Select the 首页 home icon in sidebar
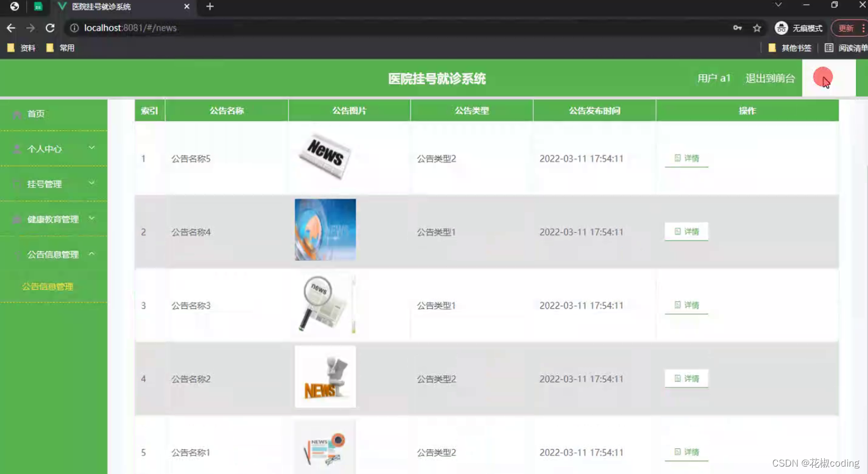This screenshot has width=868, height=474. click(x=17, y=114)
